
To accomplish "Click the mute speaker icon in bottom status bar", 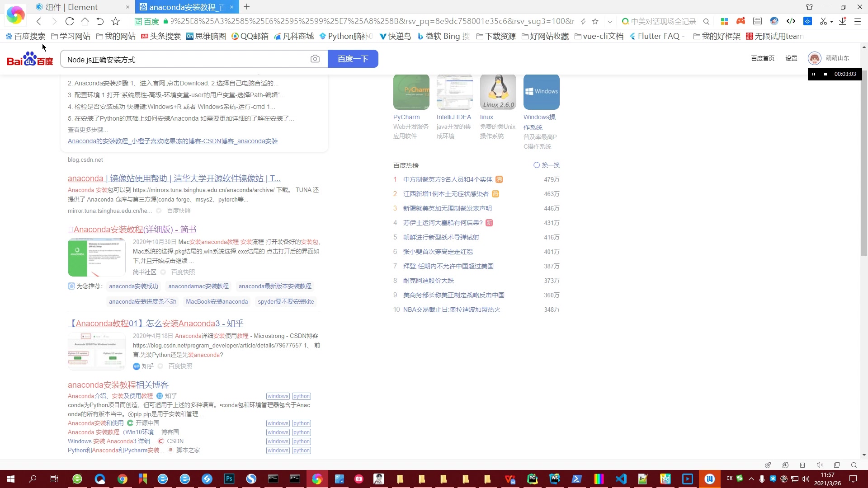I will click(x=820, y=465).
